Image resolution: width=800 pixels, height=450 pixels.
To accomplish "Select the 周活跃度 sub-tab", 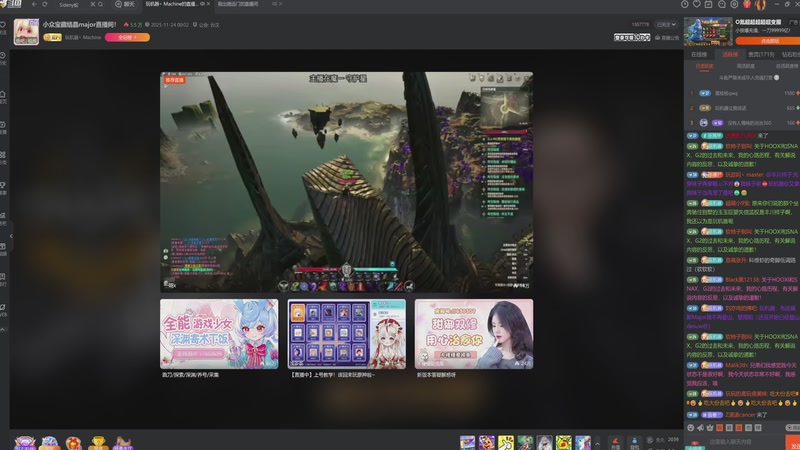I will click(745, 66).
